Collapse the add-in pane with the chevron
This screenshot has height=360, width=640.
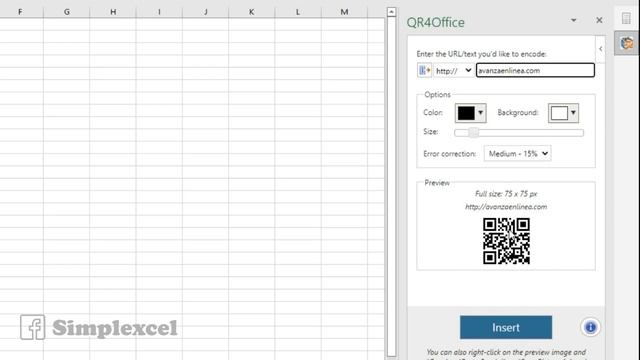click(x=600, y=49)
